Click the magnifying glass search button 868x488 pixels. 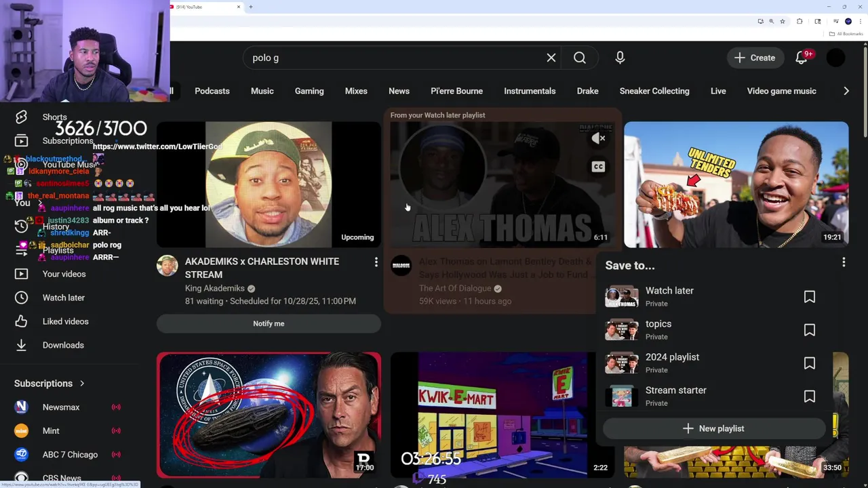click(580, 58)
